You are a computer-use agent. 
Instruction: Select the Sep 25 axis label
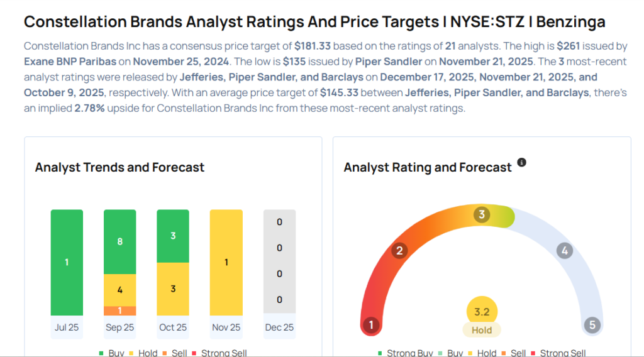click(119, 327)
